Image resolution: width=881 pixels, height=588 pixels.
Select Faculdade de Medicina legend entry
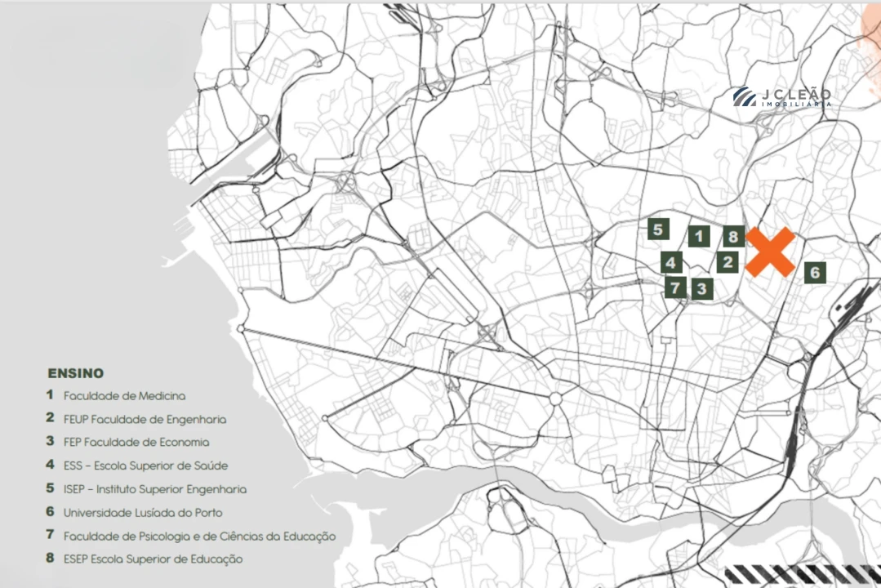124,395
